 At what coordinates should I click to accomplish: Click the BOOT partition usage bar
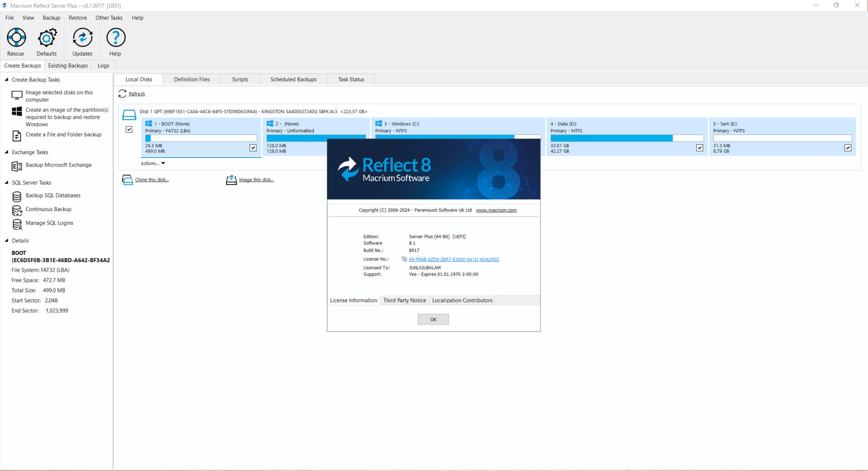(x=201, y=138)
